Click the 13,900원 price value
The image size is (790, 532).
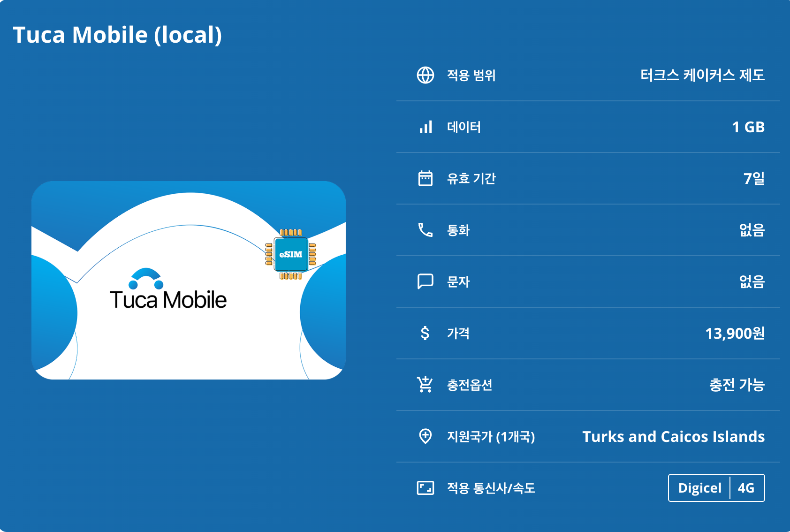735,333
